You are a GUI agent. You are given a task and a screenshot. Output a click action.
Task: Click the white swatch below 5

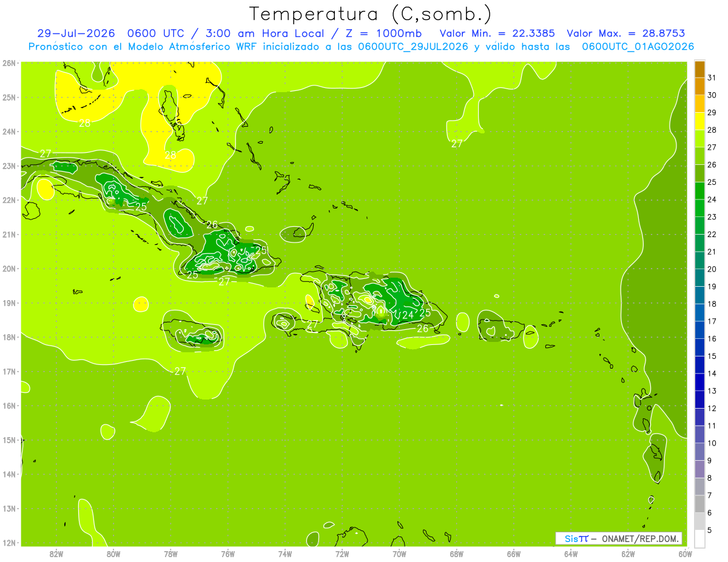[x=699, y=538]
